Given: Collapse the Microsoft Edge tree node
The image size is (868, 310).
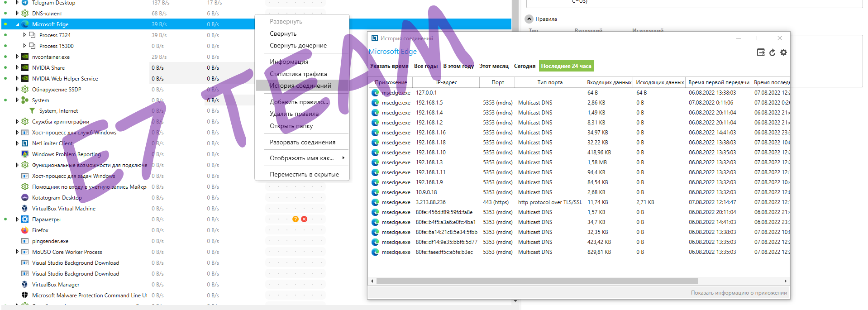Looking at the screenshot, I should (x=18, y=24).
